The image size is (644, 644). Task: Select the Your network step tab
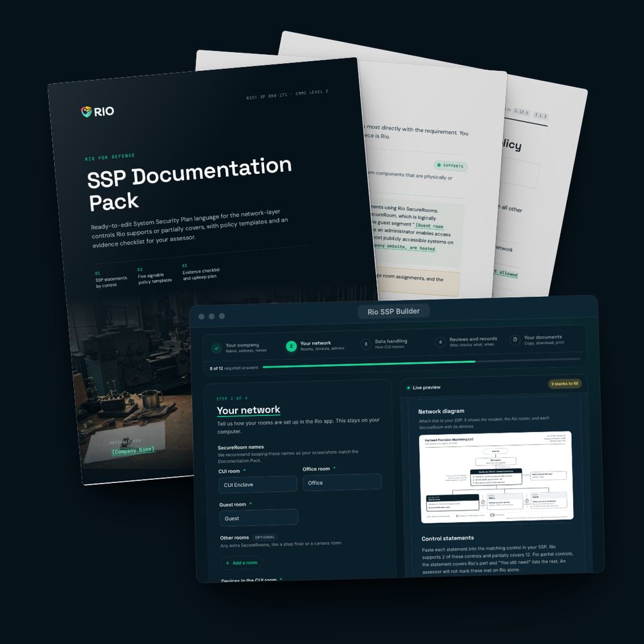pos(316,346)
